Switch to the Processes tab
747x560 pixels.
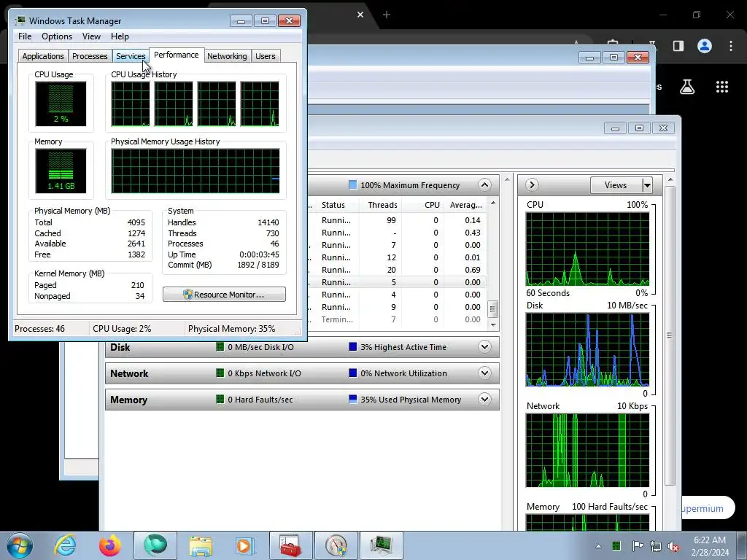(90, 56)
